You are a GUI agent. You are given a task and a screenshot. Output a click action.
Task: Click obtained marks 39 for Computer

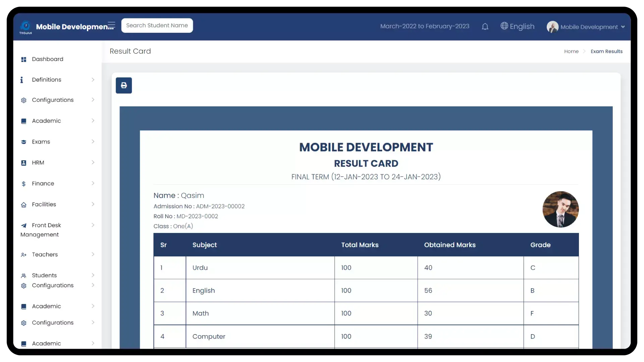point(470,337)
